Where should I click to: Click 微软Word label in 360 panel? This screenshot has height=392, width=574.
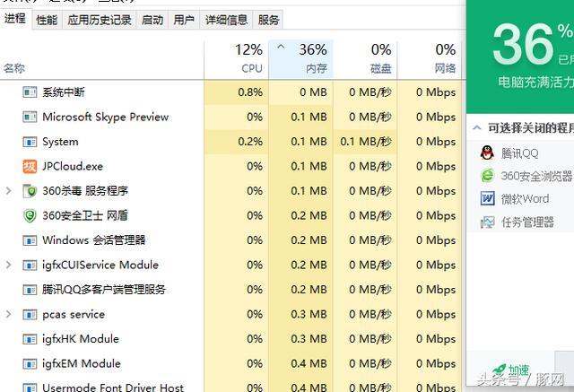(525, 199)
